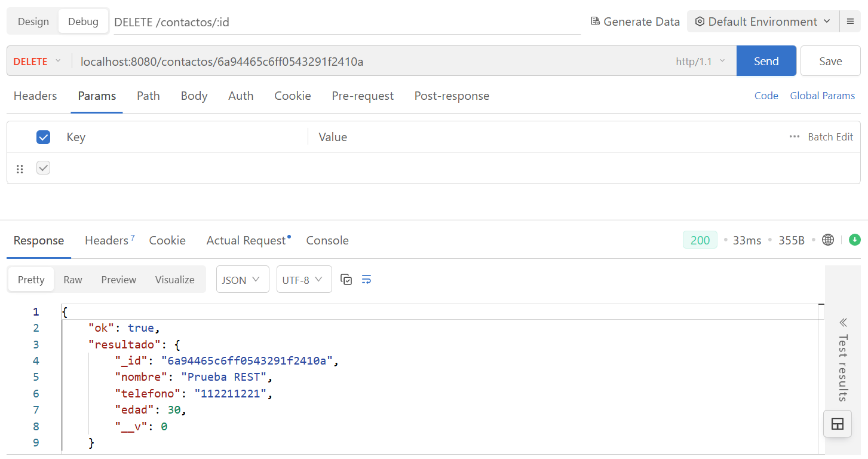Open the Global Params link
Screen dimensions: 868x459
823,96
